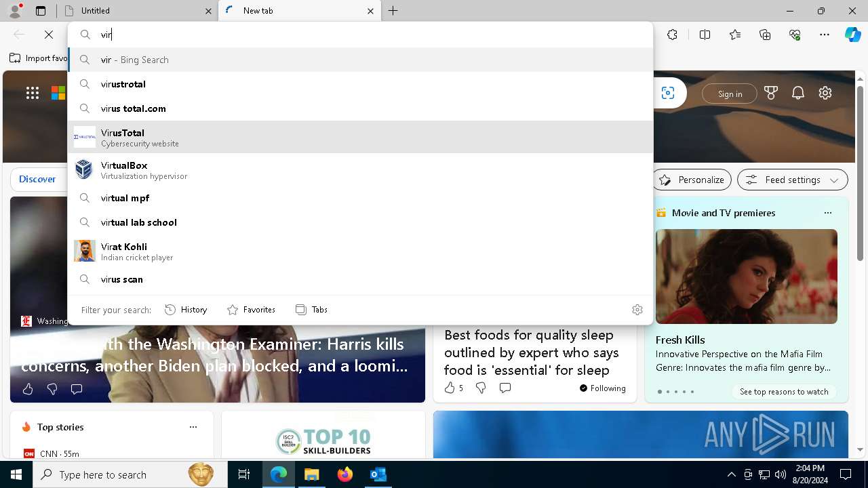The width and height of the screenshot is (868, 488).
Task: Toggle split screen view
Action: click(x=705, y=35)
